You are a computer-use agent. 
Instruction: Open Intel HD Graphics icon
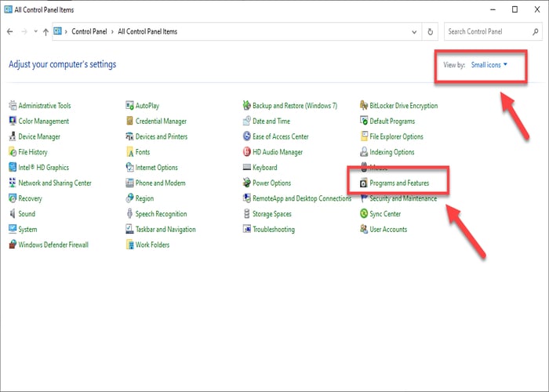click(x=13, y=167)
